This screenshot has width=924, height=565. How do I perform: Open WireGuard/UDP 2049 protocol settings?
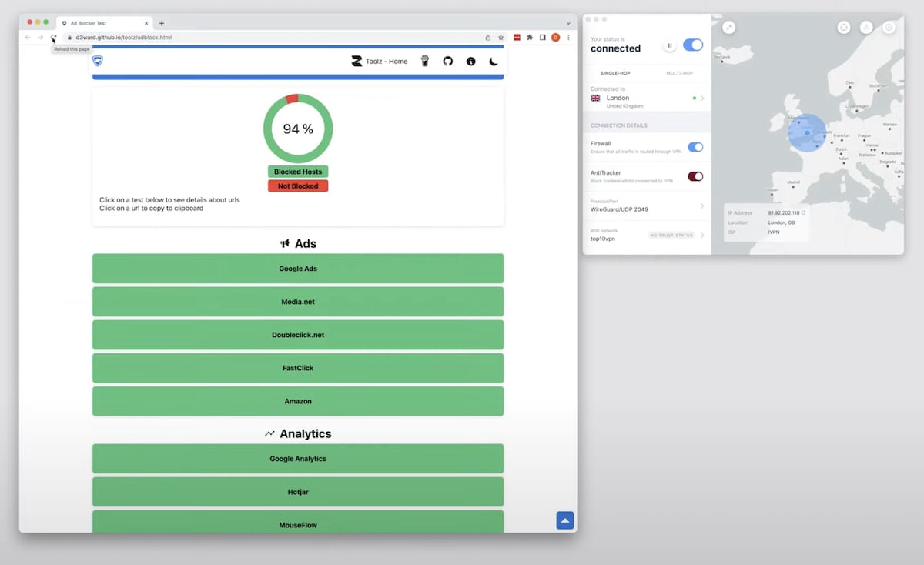pos(647,206)
